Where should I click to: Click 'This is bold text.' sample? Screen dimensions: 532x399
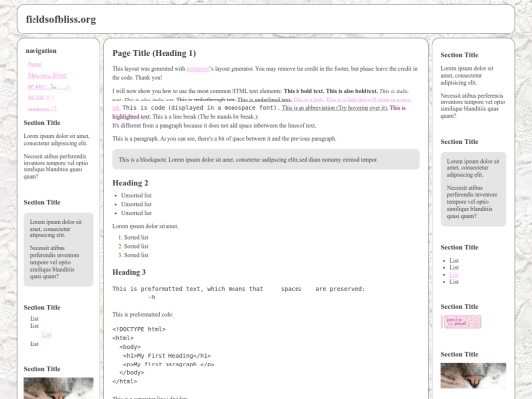click(x=304, y=91)
